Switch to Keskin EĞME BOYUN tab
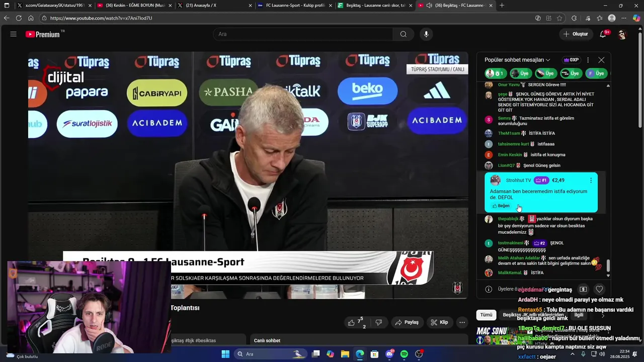Image resolution: width=644 pixels, height=362 pixels. tap(134, 6)
